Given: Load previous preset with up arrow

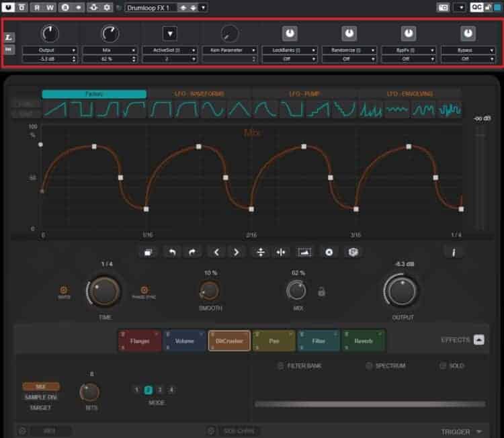Looking at the screenshot, I should 183,7.
